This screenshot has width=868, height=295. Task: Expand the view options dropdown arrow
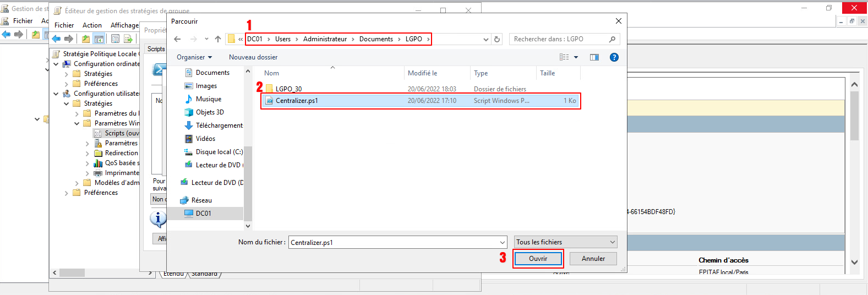[x=576, y=57]
